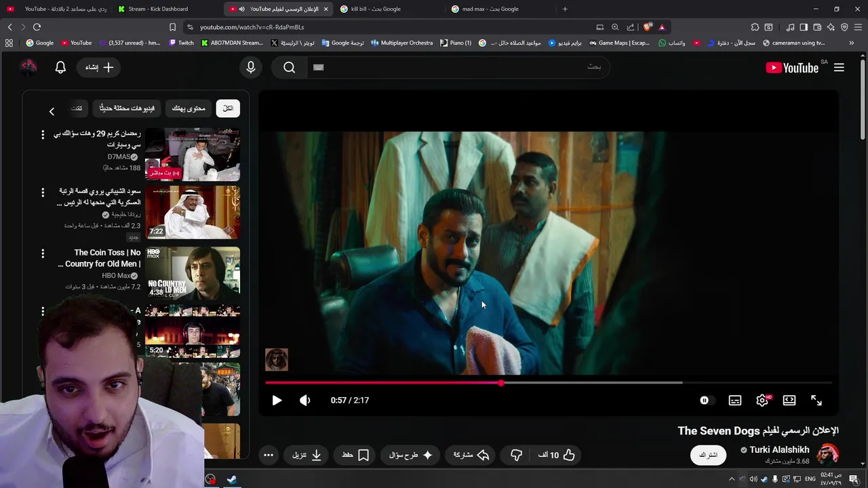Open the Brave Rewards triangle icon
Screen dimensions: 868x488
point(662,27)
